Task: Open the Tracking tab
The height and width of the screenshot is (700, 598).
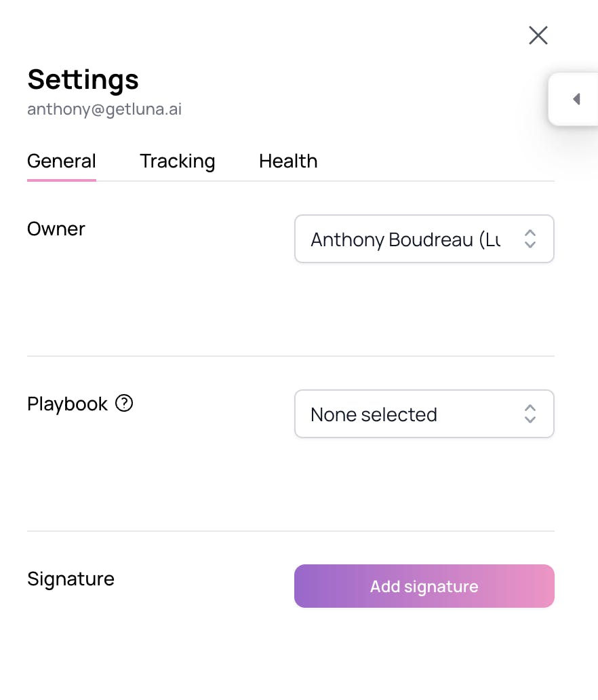Action: point(177,161)
